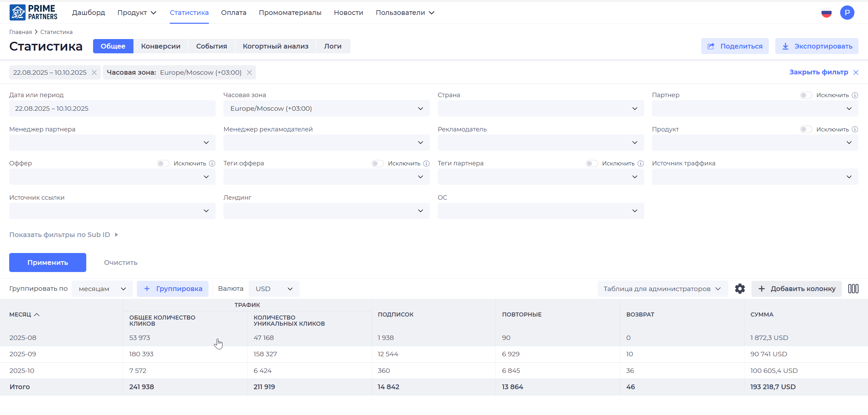Click the Экспортировать button

(816, 46)
